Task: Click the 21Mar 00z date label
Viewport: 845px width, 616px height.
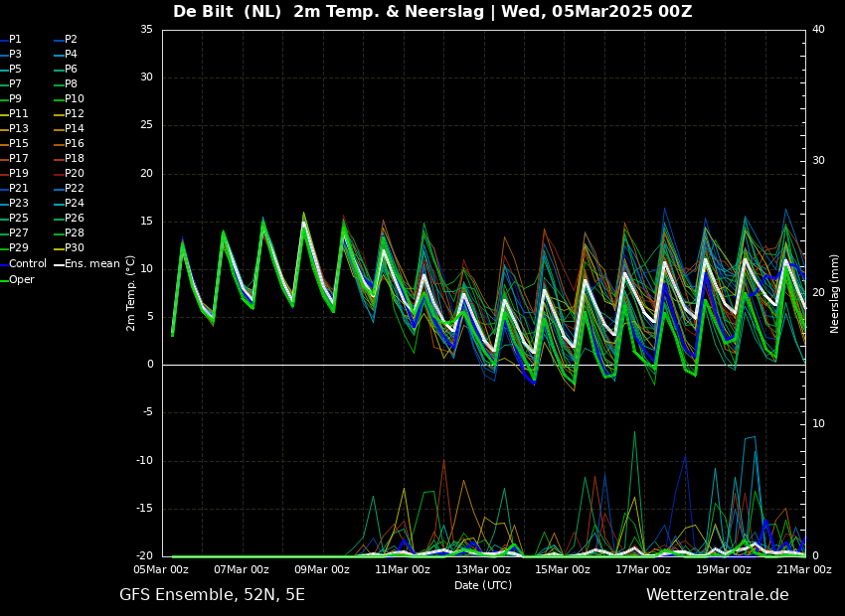Action: 803,569
